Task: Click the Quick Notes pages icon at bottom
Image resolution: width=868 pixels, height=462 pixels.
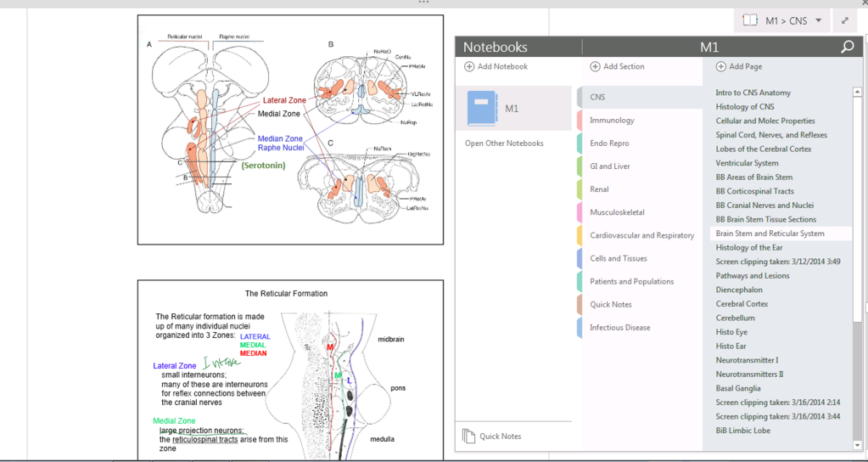Action: click(469, 436)
